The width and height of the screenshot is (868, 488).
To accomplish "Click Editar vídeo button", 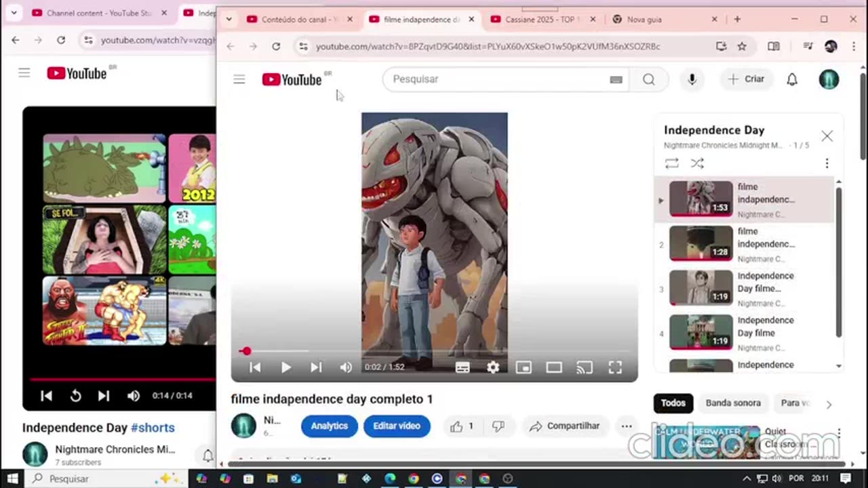I will (x=397, y=426).
